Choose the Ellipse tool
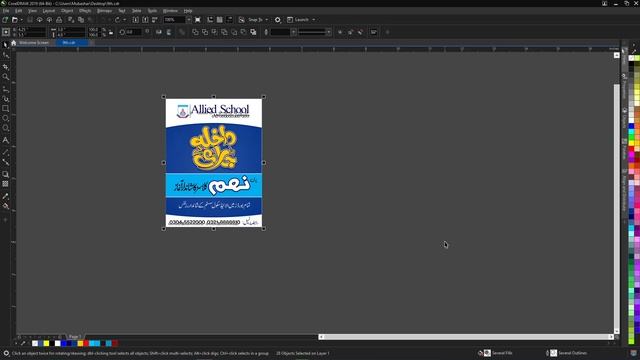The width and height of the screenshot is (640, 360). [x=5, y=118]
